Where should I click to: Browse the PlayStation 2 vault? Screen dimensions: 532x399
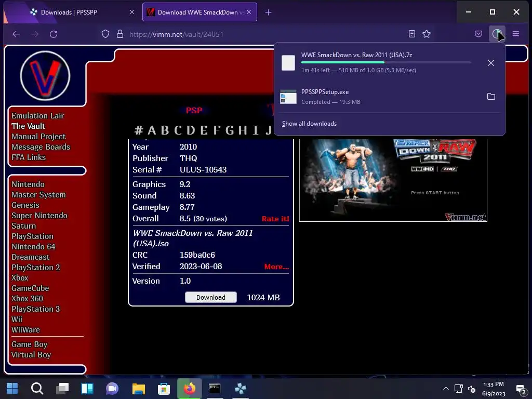coord(36,268)
